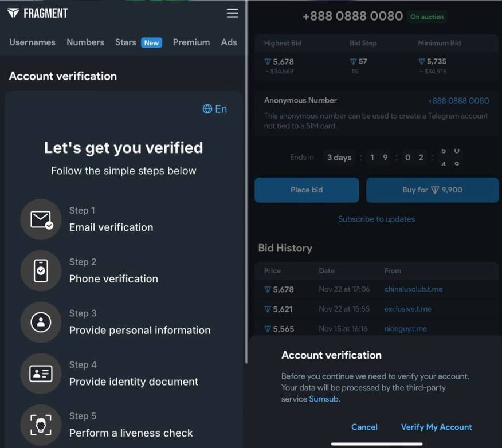The width and height of the screenshot is (502, 448).
Task: Click the Fragment logo
Action: click(x=37, y=13)
